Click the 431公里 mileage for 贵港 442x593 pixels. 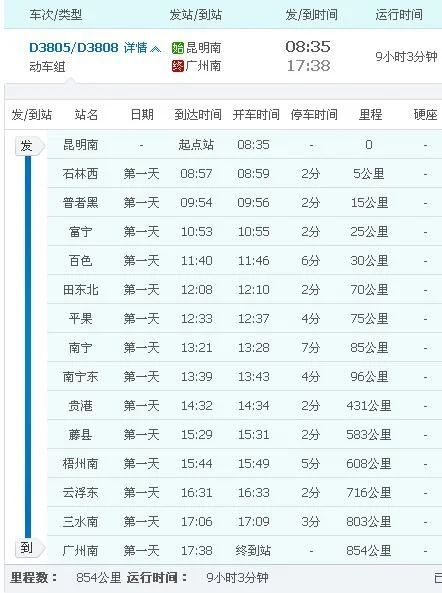[x=369, y=406]
